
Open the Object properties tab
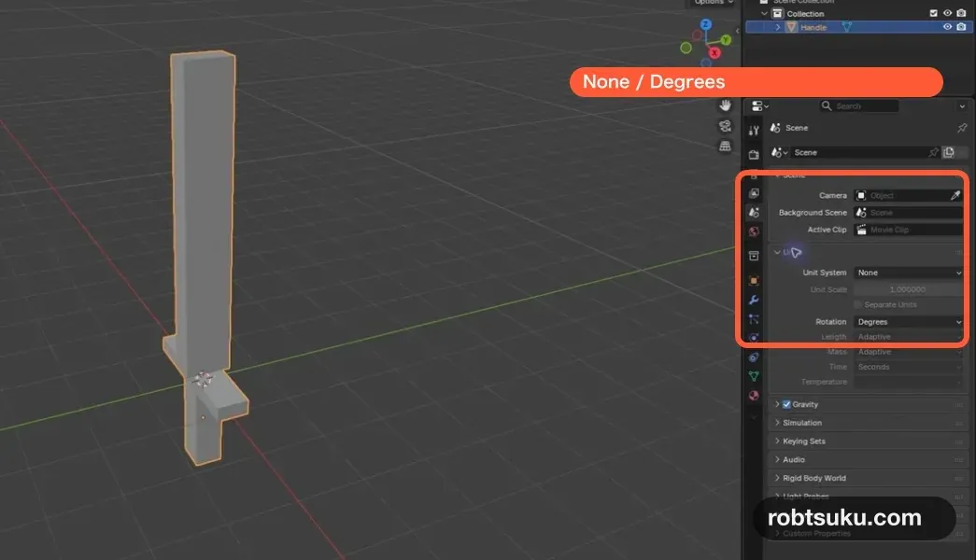click(754, 281)
